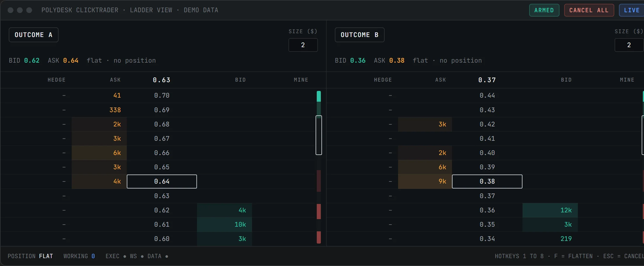The height and width of the screenshot is (266, 644).
Task: Click the 2k ask cell at 0.68
Action: [x=99, y=124]
